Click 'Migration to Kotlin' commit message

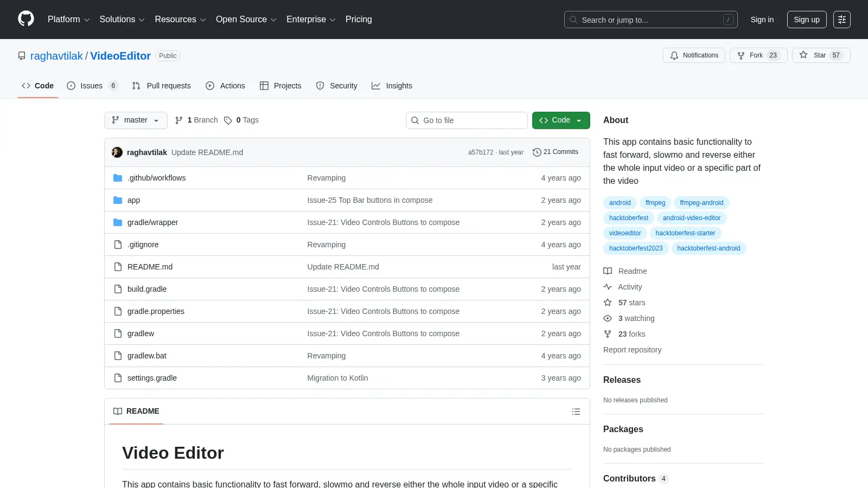(x=337, y=378)
